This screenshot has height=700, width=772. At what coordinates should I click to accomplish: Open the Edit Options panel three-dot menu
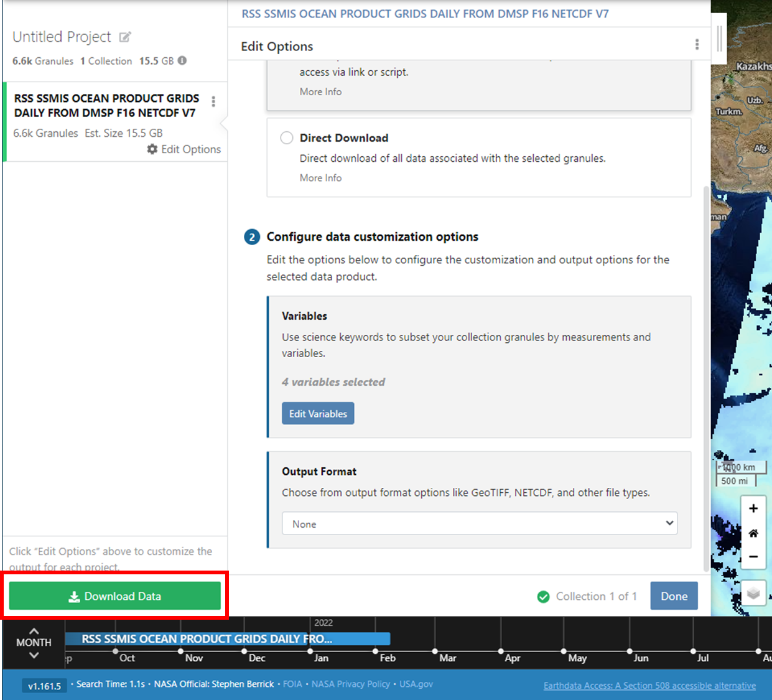tap(697, 45)
